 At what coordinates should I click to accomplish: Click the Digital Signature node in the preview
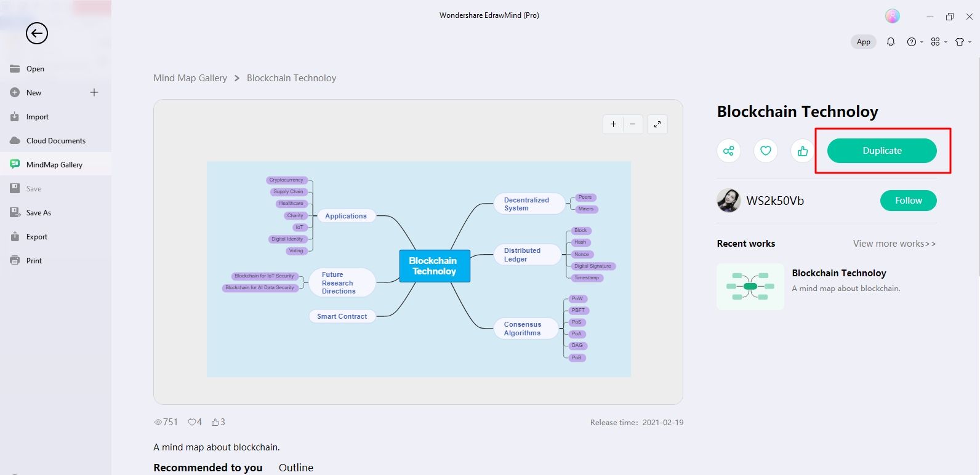point(593,266)
